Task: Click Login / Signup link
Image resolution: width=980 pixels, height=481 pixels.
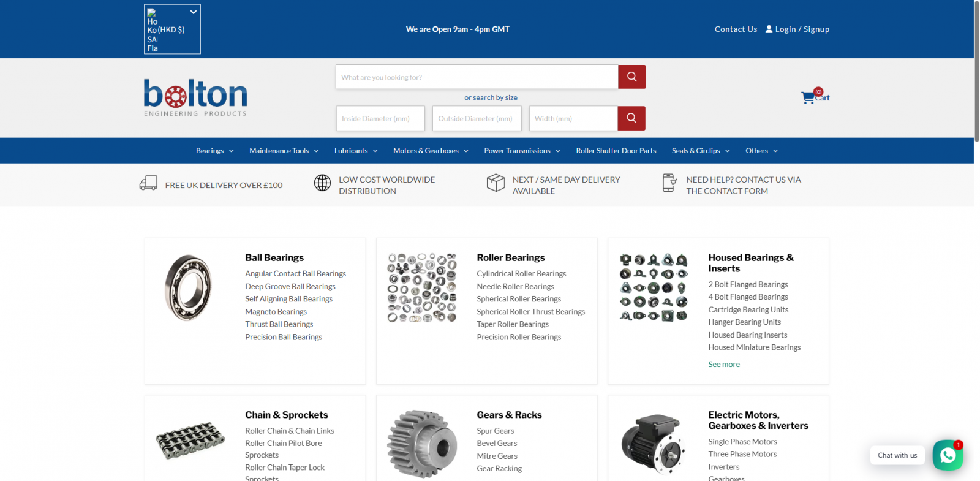Action: click(797, 29)
